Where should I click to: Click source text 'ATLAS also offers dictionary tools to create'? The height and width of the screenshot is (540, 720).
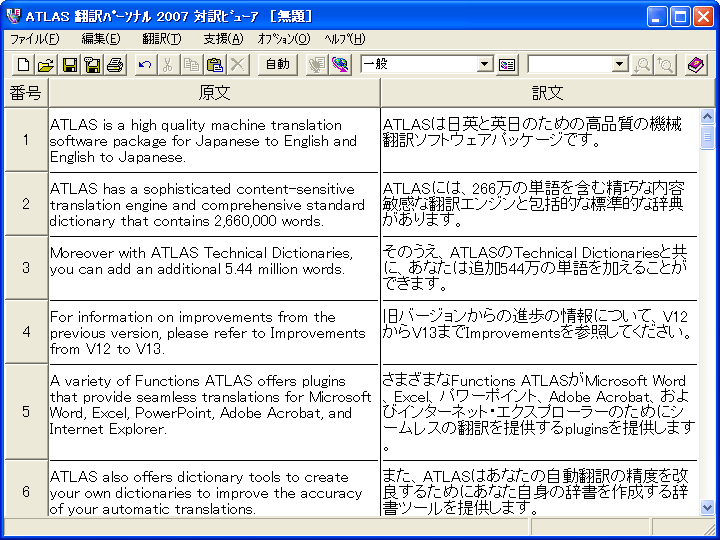tap(199, 477)
